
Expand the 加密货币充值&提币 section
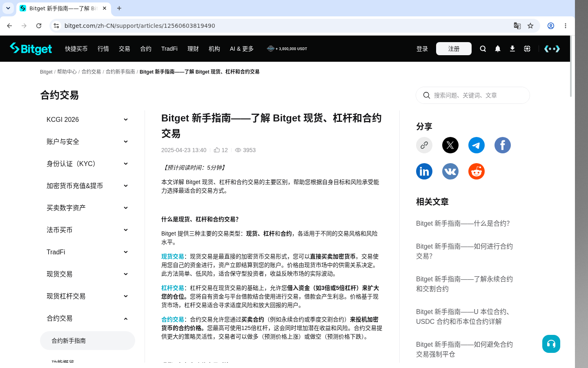click(x=87, y=186)
